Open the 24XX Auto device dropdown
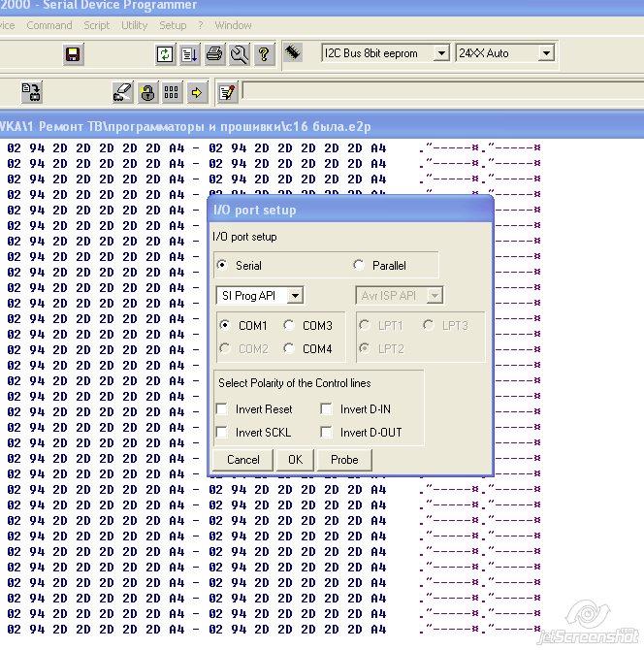 pyautogui.click(x=504, y=53)
